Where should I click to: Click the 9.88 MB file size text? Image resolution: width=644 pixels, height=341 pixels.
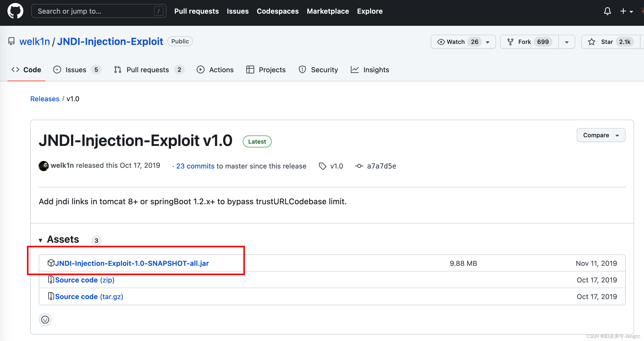pos(463,263)
